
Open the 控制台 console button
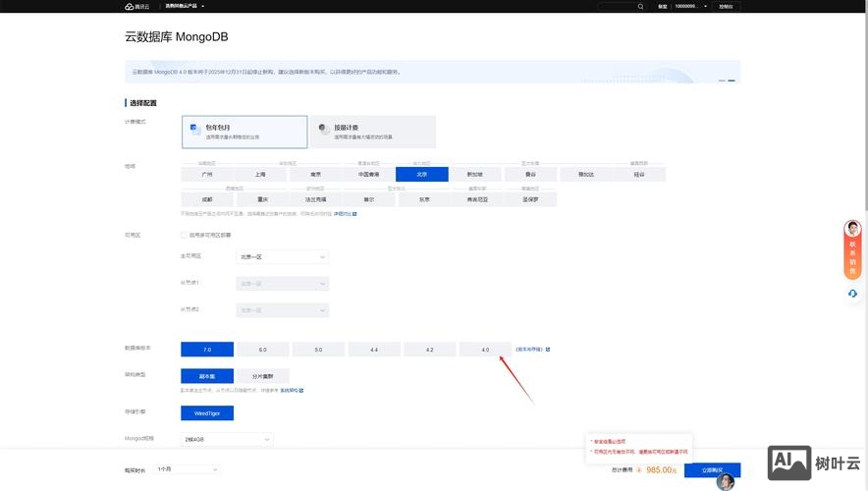click(726, 7)
